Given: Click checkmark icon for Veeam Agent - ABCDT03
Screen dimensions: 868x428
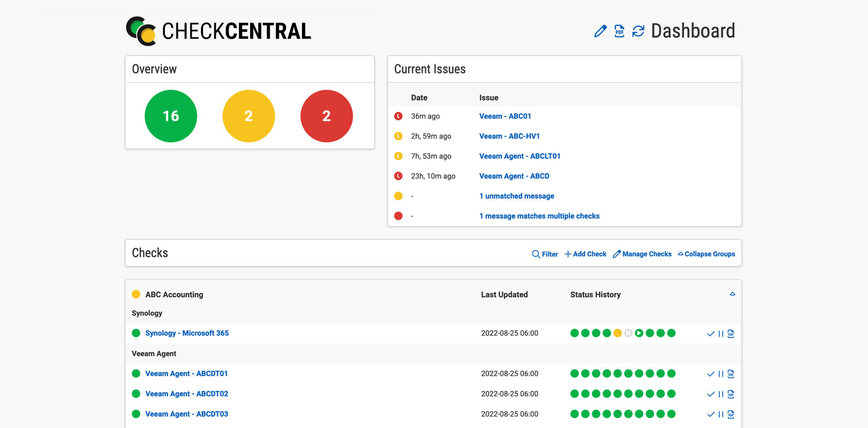Looking at the screenshot, I should click(711, 414).
